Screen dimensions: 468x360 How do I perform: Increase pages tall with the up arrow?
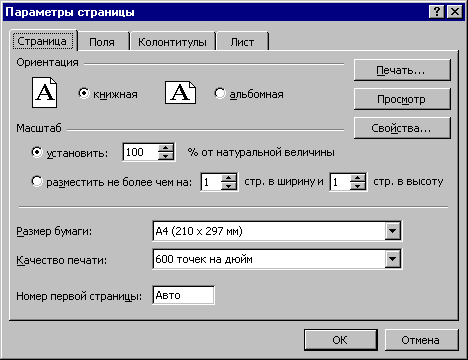click(x=358, y=178)
